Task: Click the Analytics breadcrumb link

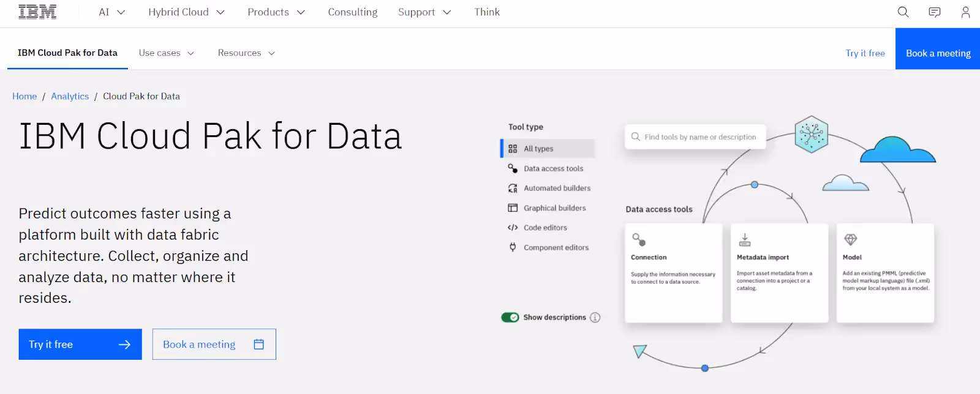Action: click(x=70, y=96)
